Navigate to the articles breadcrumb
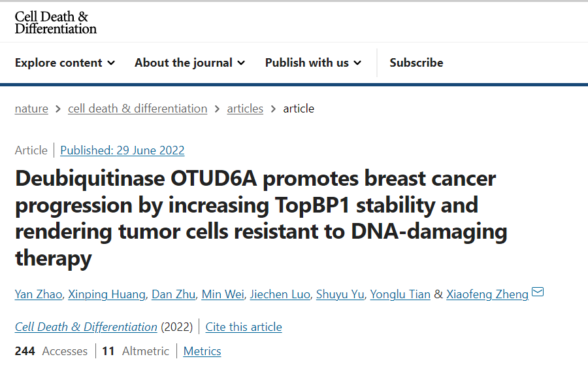The height and width of the screenshot is (378, 588). click(x=245, y=109)
